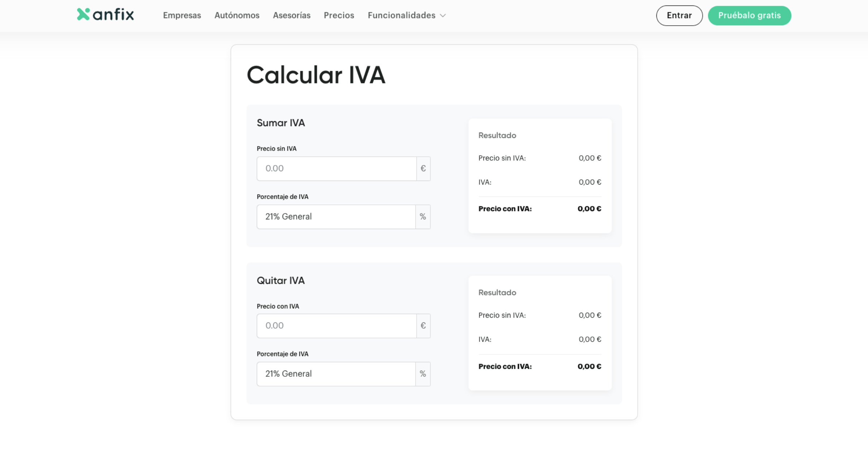Click the Precio sin IVA input field
868x456 pixels.
(x=336, y=168)
